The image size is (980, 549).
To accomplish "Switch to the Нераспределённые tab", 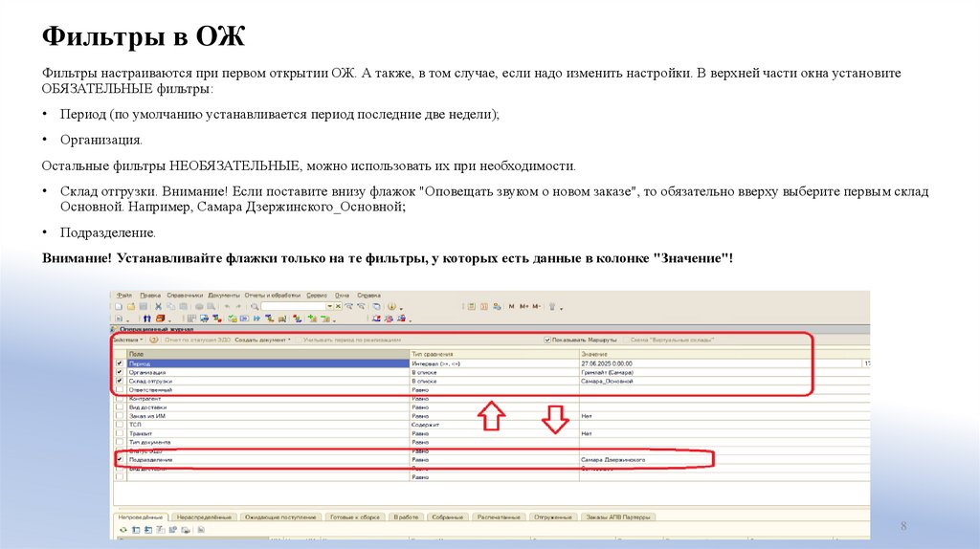I will tap(204, 517).
